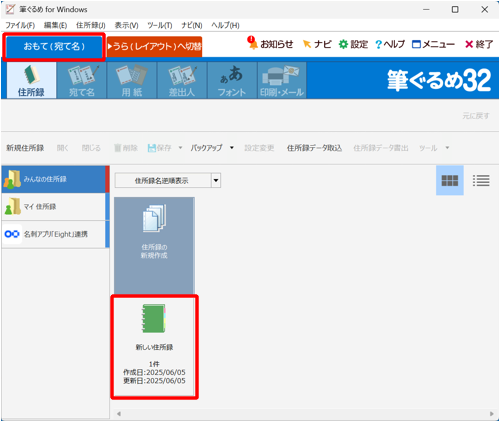Open the 用紙 paper tool
Image resolution: width=500 pixels, height=422 pixels.
pos(132,80)
